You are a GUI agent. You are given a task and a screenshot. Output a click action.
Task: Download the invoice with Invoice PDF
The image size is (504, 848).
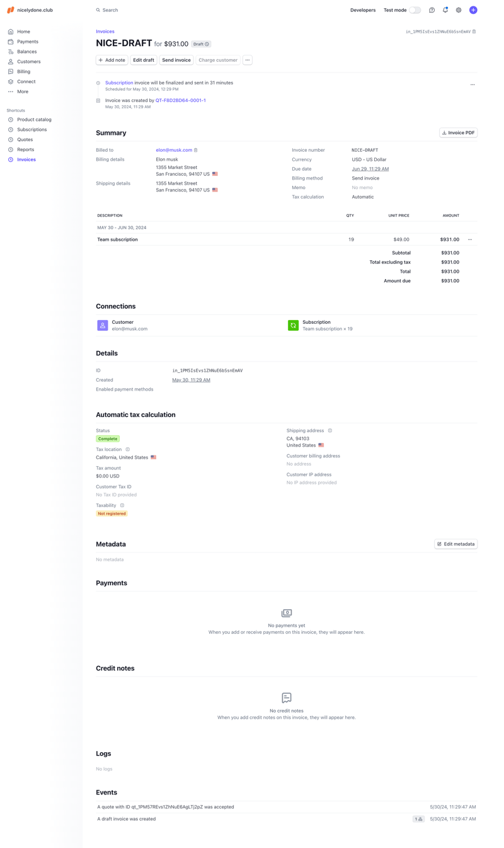[458, 132]
